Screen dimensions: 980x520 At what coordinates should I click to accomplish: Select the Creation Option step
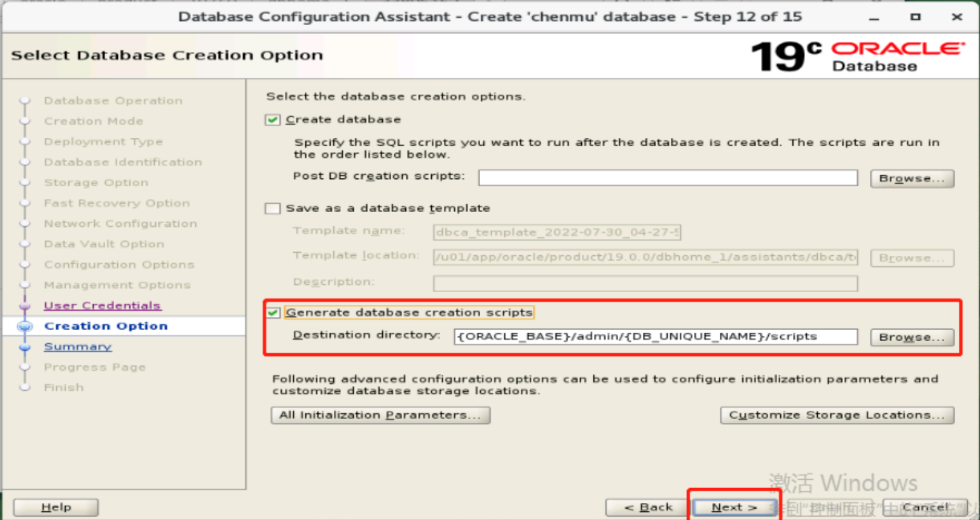106,326
